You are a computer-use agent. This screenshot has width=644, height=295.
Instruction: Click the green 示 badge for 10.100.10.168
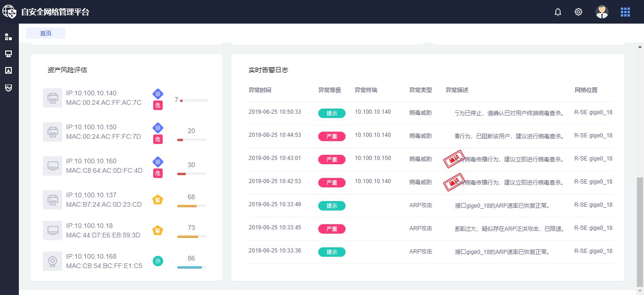point(158,261)
